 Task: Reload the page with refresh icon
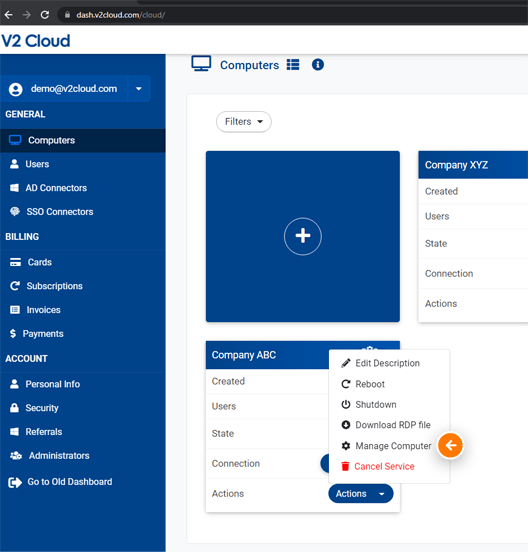point(45,15)
